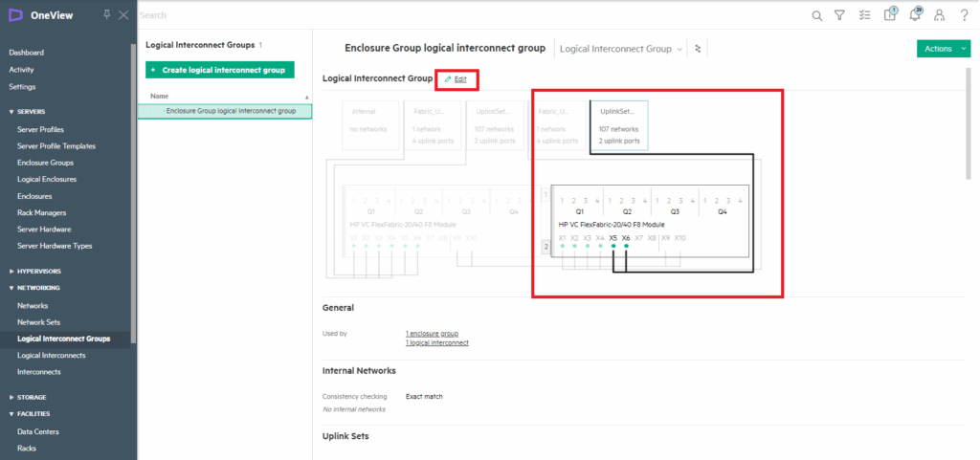Select highlighted UplinkSet box with 107 networks
The height and width of the screenshot is (460, 980).
(x=619, y=125)
